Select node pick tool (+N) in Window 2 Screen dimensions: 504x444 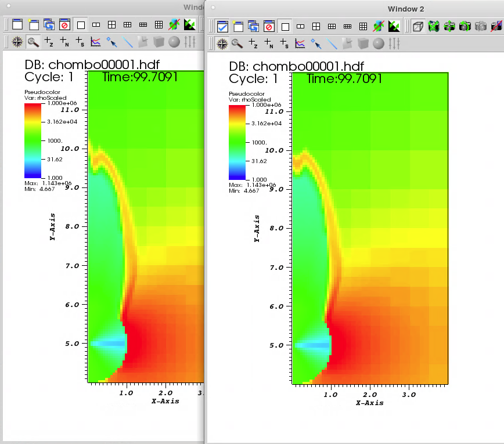tap(269, 44)
